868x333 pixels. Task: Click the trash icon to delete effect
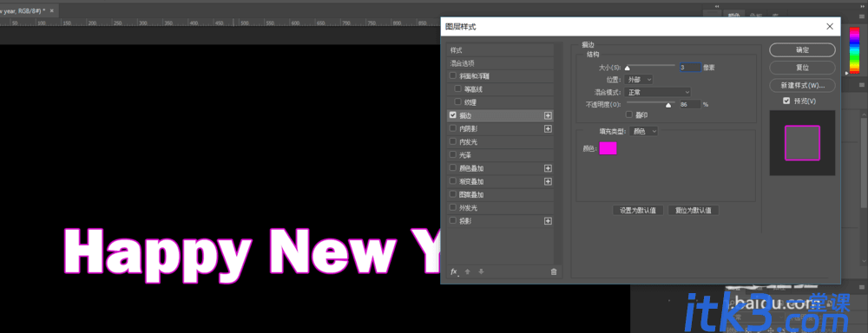554,271
